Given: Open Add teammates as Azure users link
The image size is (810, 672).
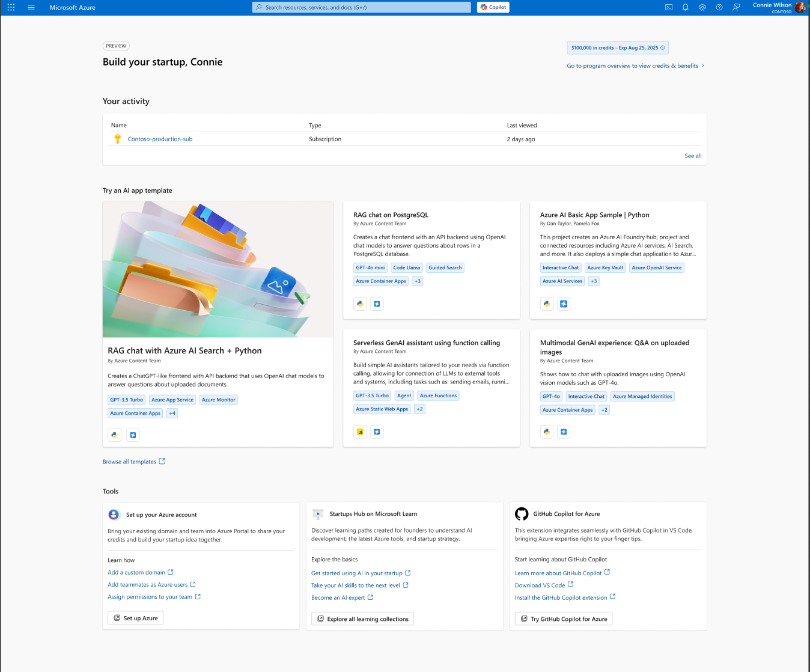Looking at the screenshot, I should (151, 585).
